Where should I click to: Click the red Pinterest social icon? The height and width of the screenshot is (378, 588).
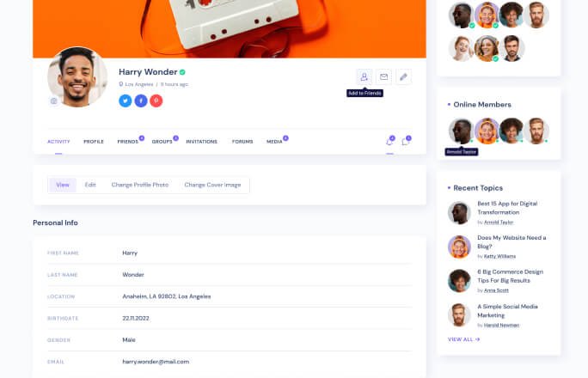156,101
